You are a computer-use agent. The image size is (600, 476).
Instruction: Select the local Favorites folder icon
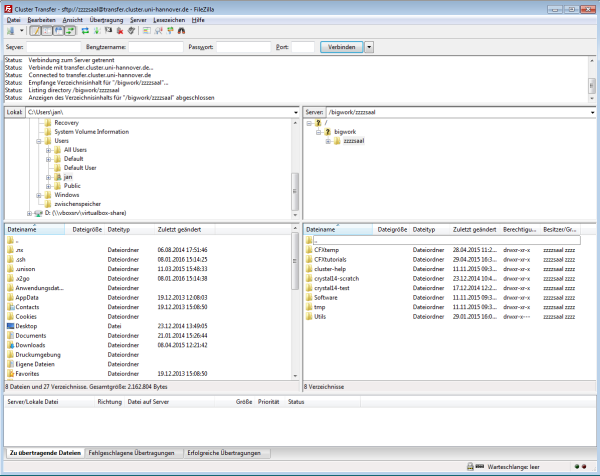click(x=10, y=374)
